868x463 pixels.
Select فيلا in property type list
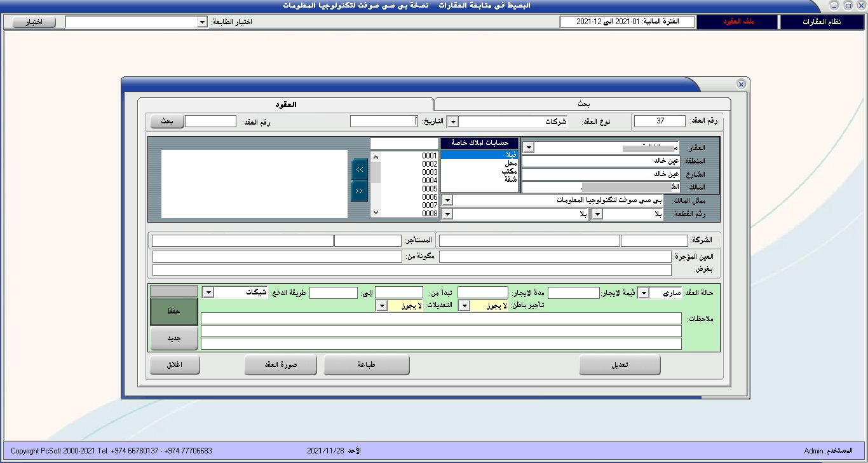pos(479,155)
